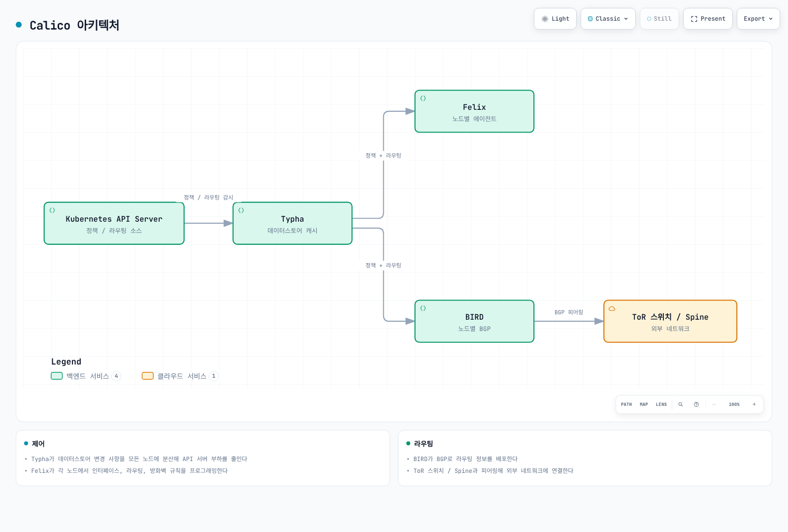Image resolution: width=788 pixels, height=532 pixels.
Task: Zoom out with the minus button
Action: tap(714, 404)
